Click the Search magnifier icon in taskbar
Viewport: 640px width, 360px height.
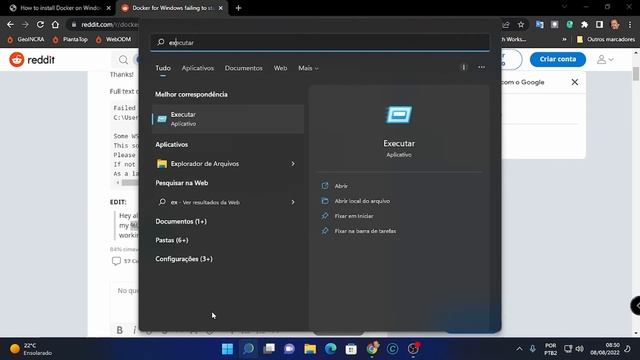pos(248,349)
